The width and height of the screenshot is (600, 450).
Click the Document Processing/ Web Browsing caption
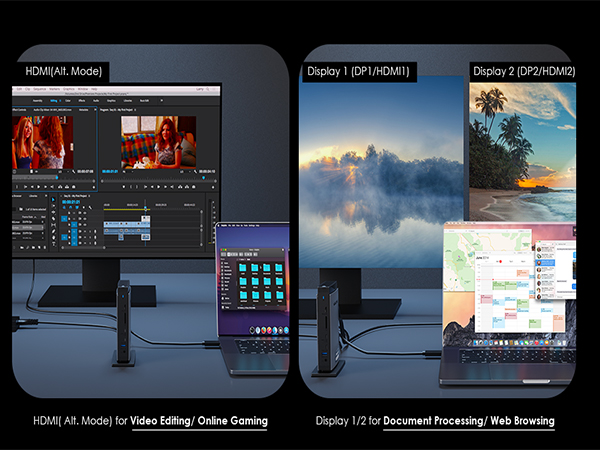point(468,420)
